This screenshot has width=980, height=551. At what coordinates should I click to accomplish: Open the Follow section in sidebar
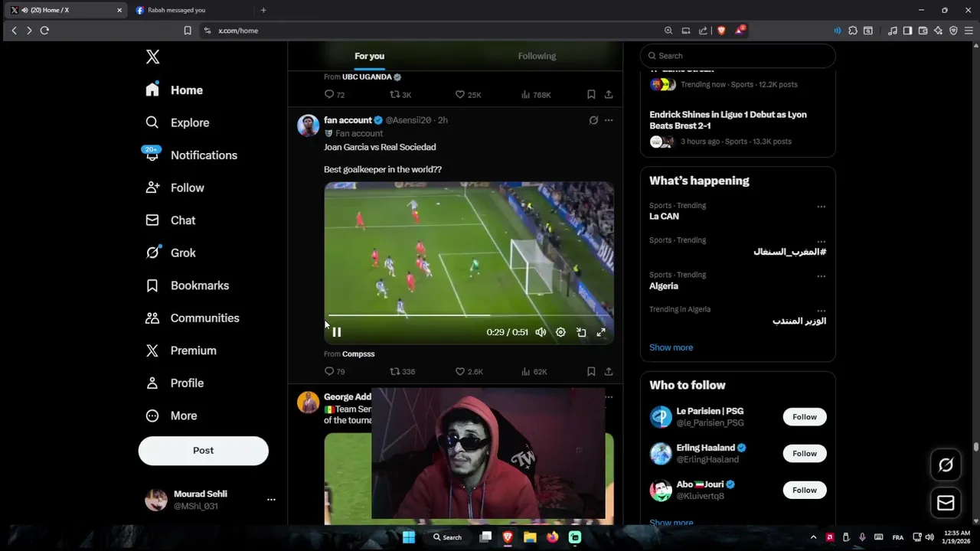(x=175, y=187)
